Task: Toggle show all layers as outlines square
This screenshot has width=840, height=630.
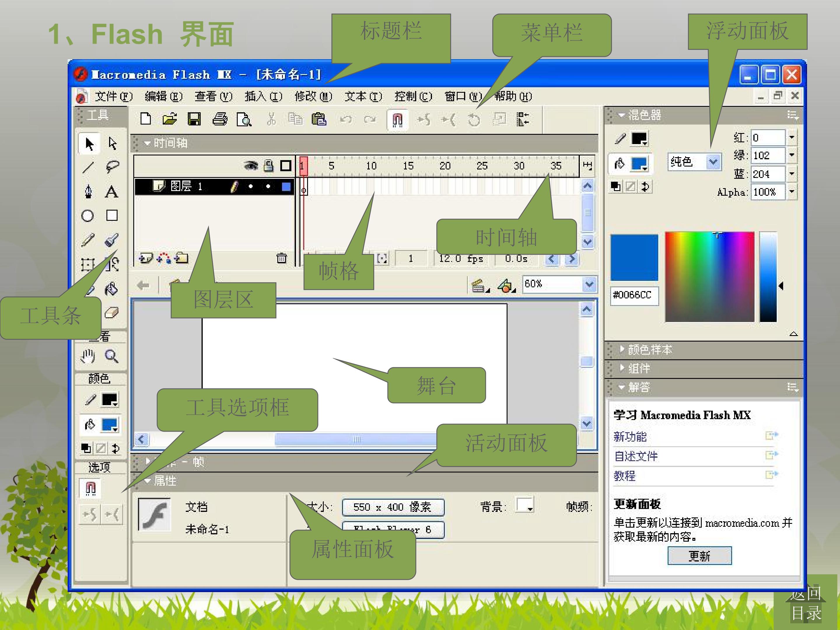Action: (286, 166)
